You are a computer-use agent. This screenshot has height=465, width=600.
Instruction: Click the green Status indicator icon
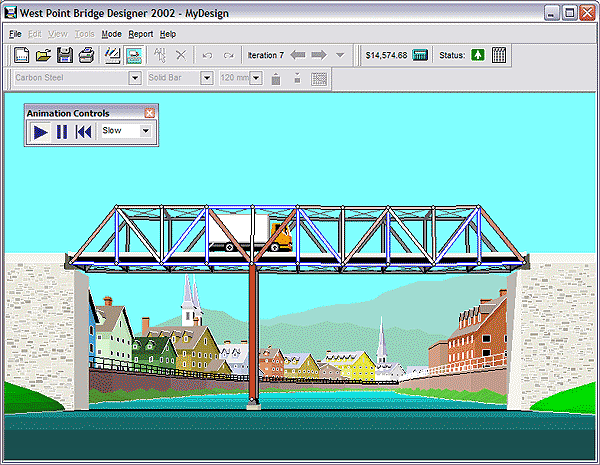coord(478,55)
